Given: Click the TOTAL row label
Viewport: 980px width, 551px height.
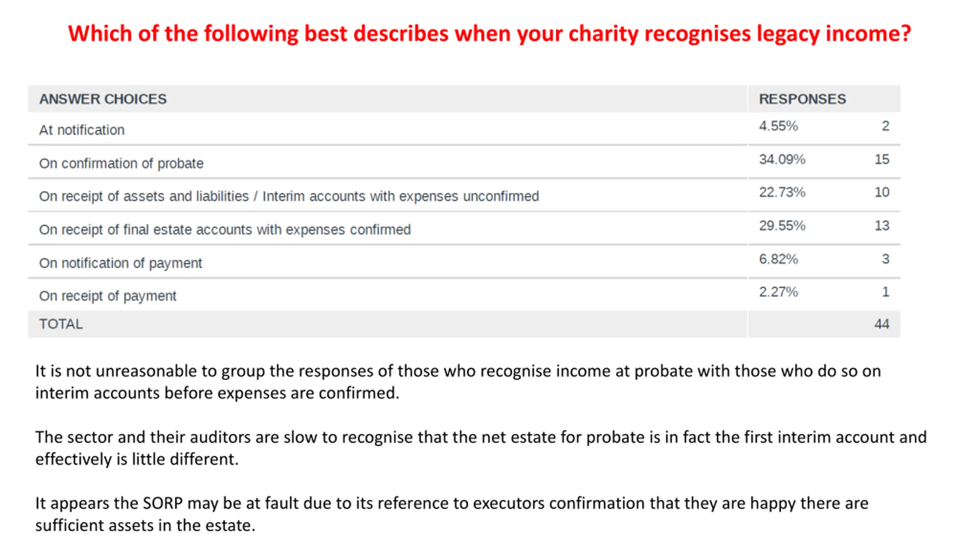Looking at the screenshot, I should click(61, 324).
